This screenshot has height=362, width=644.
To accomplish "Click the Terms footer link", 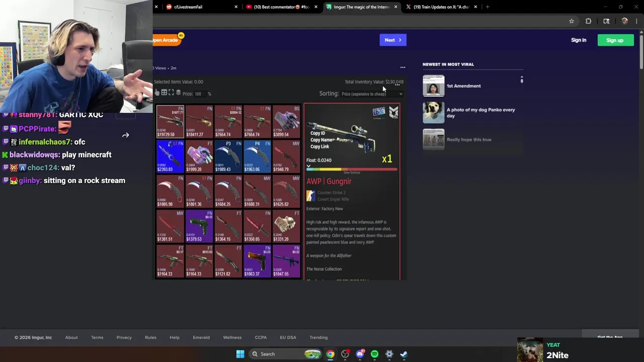I will click(97, 337).
